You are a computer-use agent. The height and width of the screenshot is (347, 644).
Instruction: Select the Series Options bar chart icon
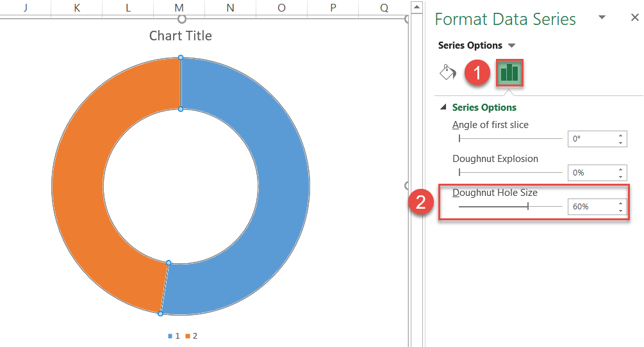(509, 72)
